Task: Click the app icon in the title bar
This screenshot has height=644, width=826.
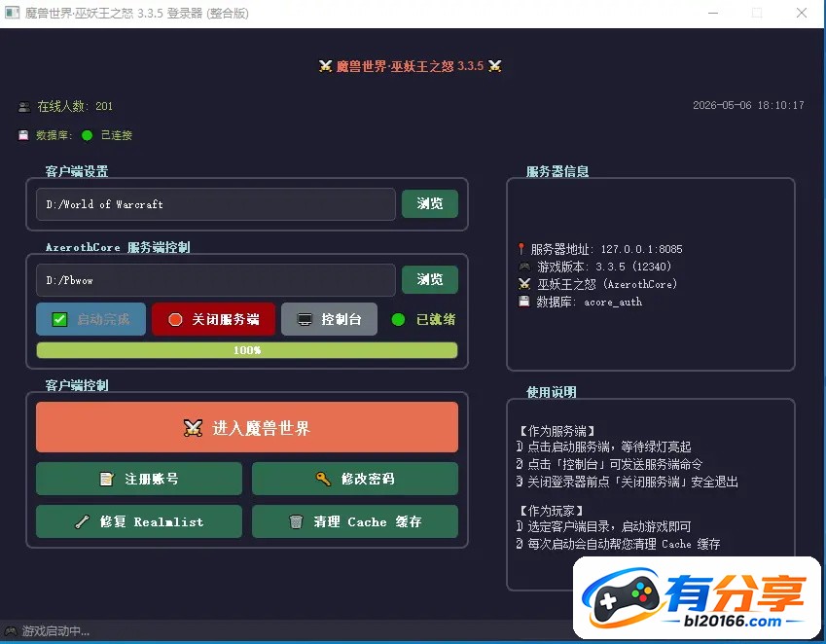Action: point(12,13)
